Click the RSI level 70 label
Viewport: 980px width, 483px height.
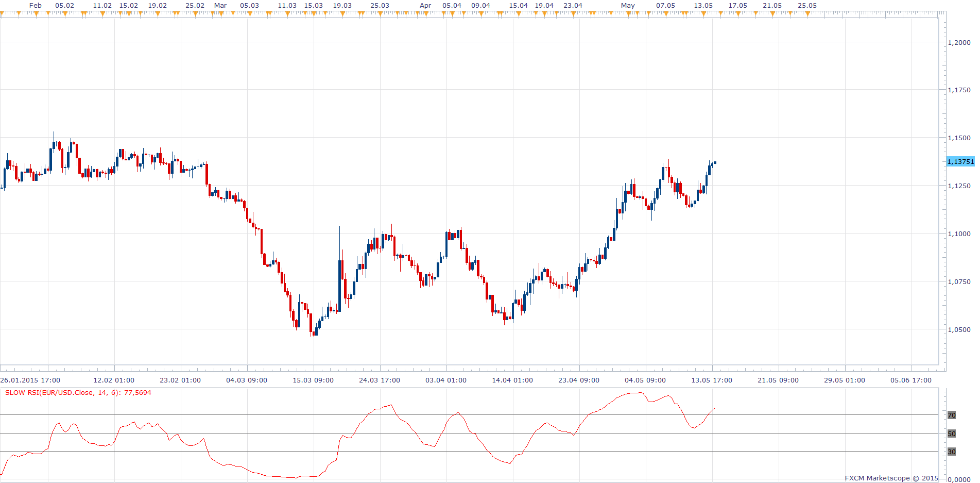pos(952,415)
